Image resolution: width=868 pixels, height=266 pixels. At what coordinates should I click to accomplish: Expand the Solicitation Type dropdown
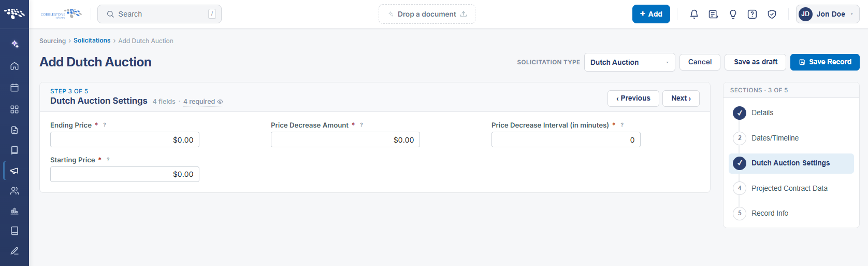629,62
